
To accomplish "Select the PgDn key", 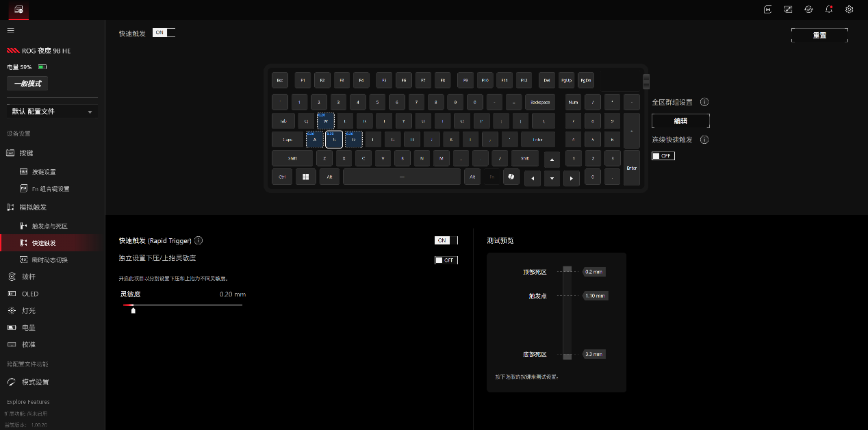I will (586, 80).
